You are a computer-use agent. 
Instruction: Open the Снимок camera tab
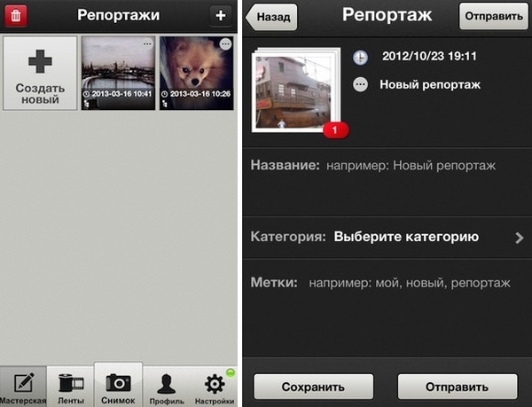coord(118,385)
